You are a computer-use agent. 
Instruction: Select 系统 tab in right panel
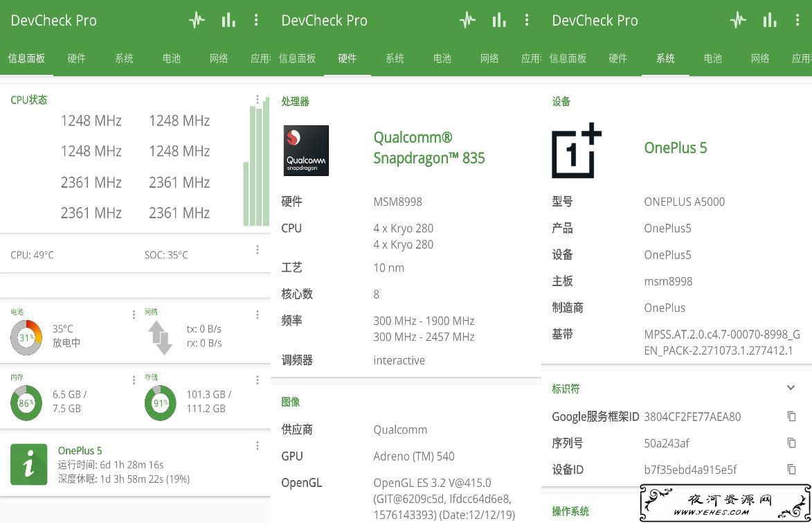[665, 58]
